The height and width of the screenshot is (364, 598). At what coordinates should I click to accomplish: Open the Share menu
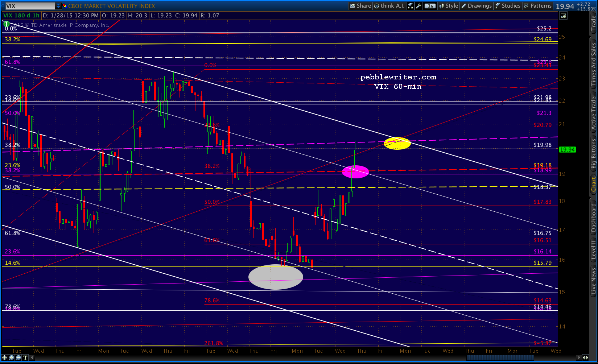coord(360,6)
